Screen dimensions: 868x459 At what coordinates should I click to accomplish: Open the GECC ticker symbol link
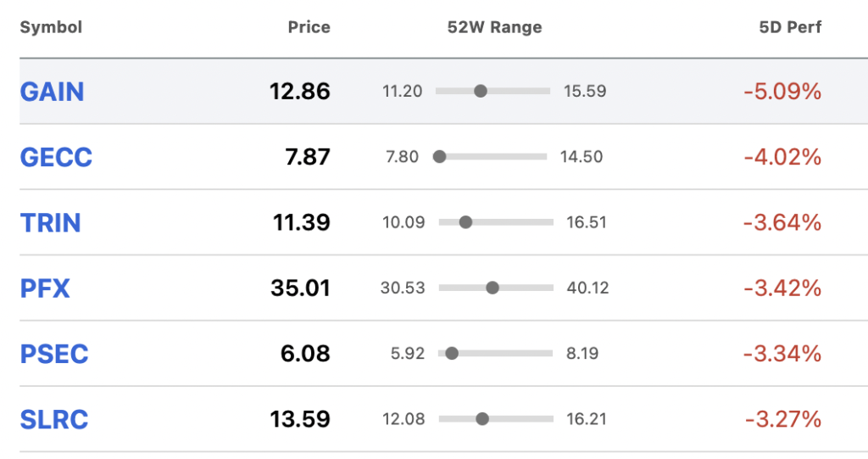pos(56,157)
